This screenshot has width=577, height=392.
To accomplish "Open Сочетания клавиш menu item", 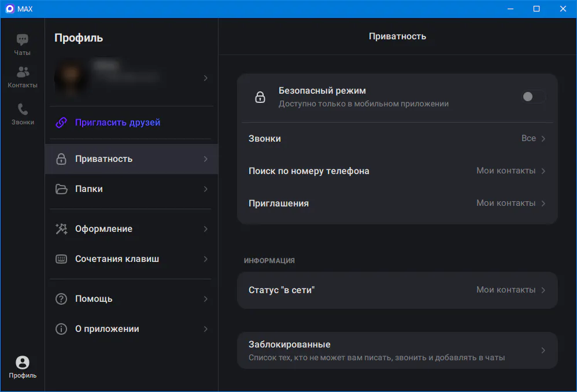I will click(x=132, y=259).
